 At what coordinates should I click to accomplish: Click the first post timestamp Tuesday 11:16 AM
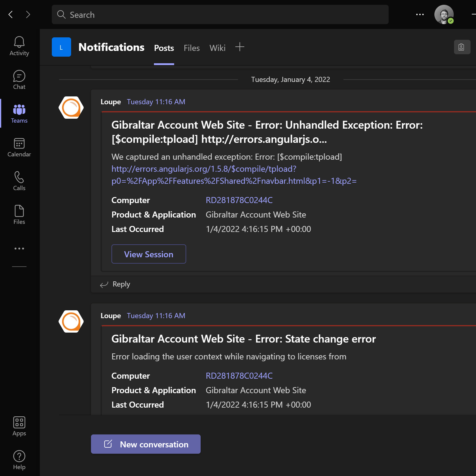tap(156, 102)
